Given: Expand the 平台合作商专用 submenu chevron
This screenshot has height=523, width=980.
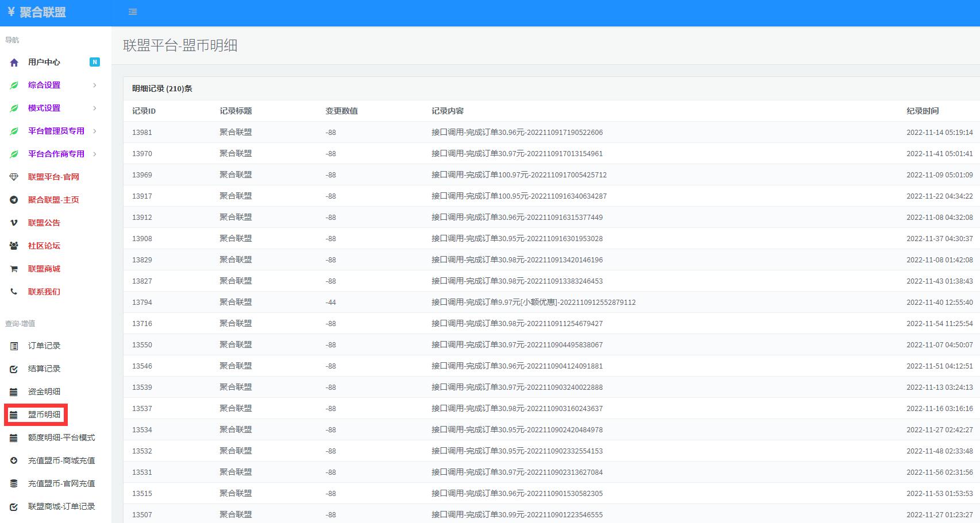Looking at the screenshot, I should [x=95, y=154].
